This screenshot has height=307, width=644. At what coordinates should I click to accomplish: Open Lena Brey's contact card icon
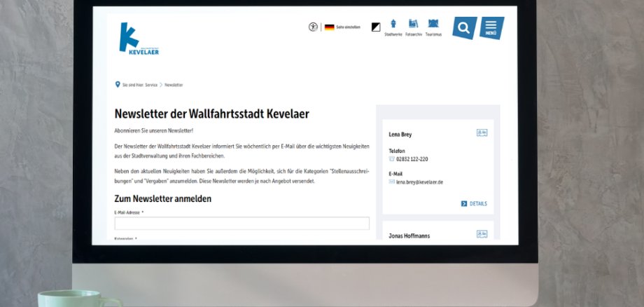coord(482,132)
